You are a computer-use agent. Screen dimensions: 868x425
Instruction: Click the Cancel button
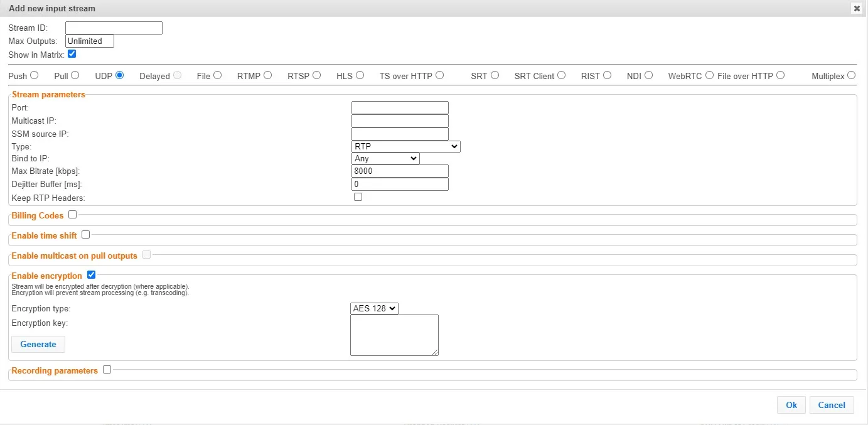pyautogui.click(x=832, y=405)
